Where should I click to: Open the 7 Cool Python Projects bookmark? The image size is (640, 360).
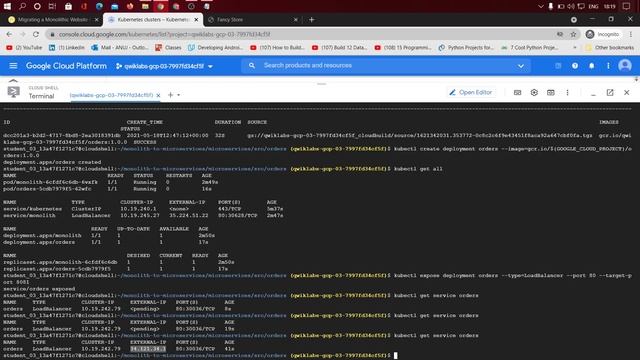pos(529,48)
